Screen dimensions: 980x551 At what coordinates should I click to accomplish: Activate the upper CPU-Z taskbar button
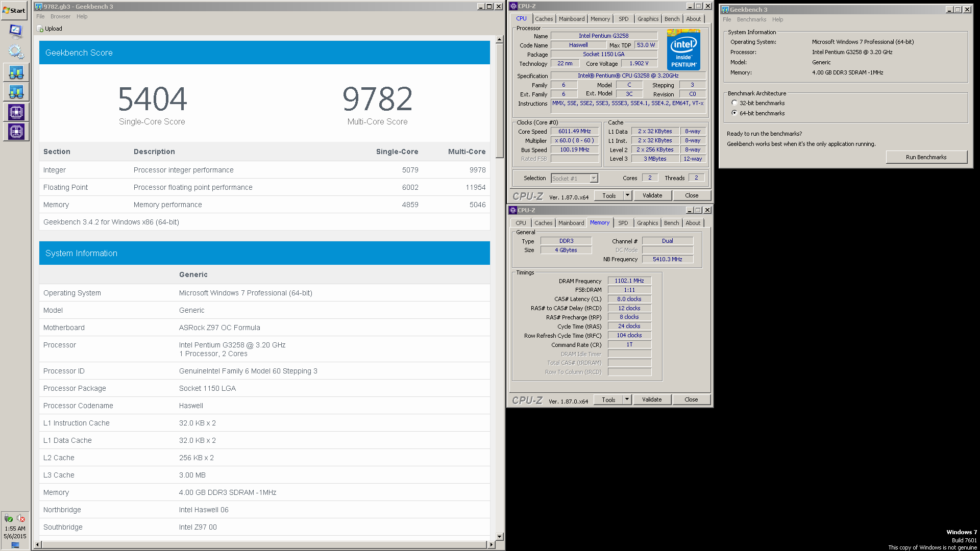16,112
